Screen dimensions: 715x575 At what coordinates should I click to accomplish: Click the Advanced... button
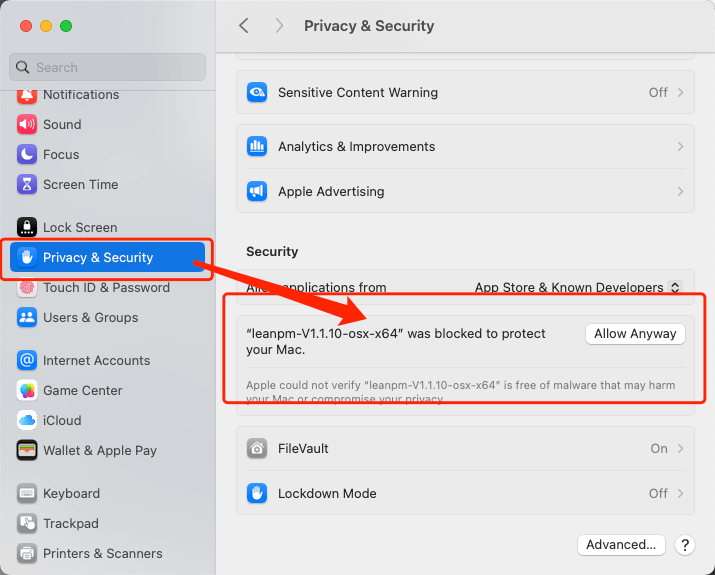pos(621,545)
